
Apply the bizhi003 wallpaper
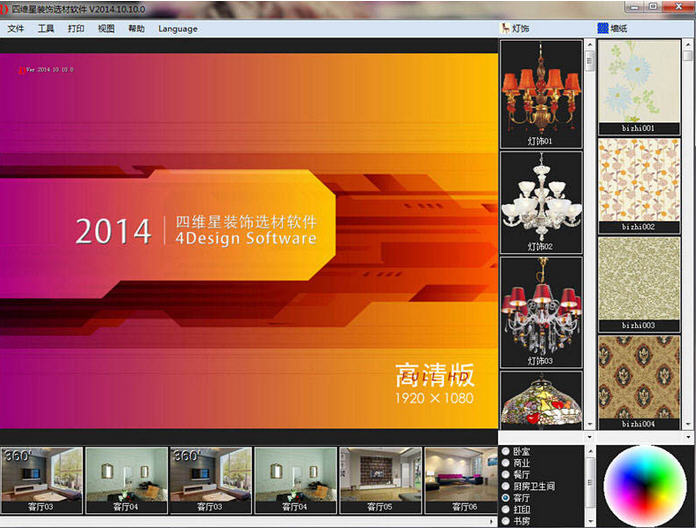[x=639, y=284]
